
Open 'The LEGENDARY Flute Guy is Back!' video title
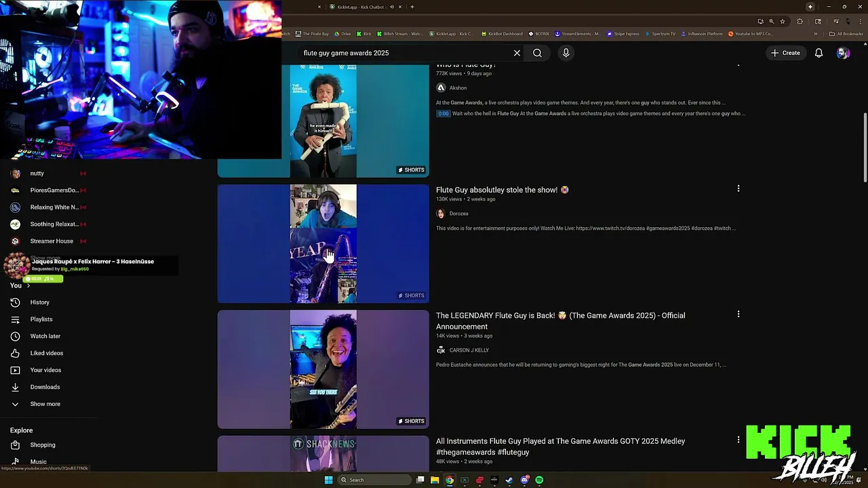coord(561,321)
